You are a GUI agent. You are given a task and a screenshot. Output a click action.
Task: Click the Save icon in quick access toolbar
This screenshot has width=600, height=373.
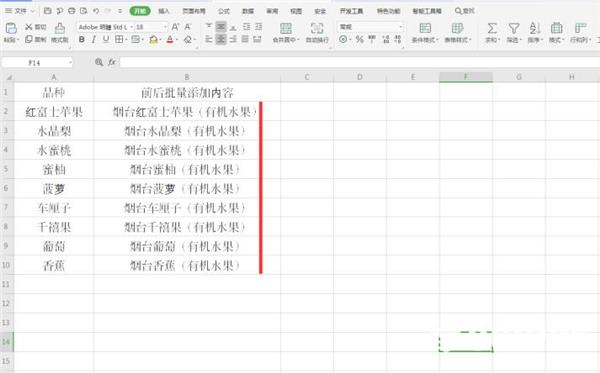47,11
